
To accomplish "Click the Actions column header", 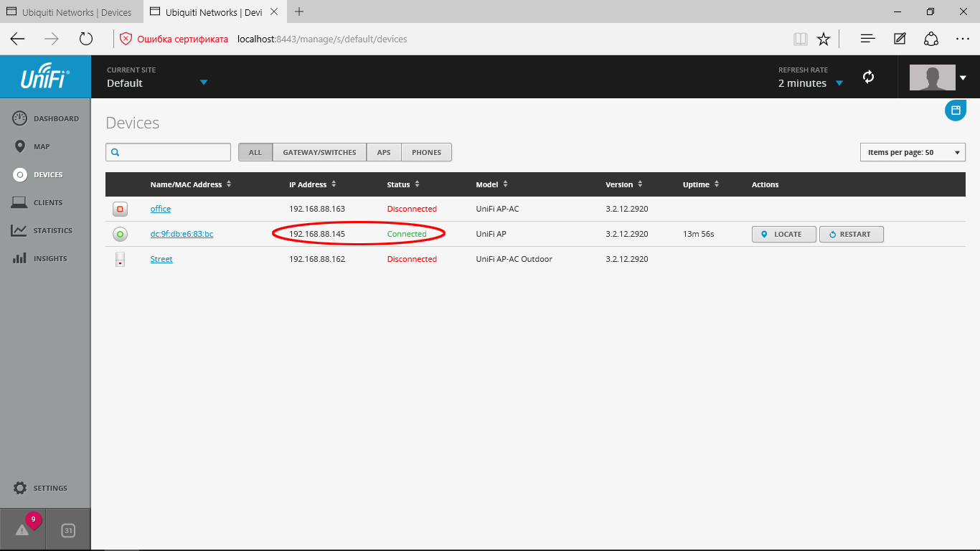I will point(765,184).
